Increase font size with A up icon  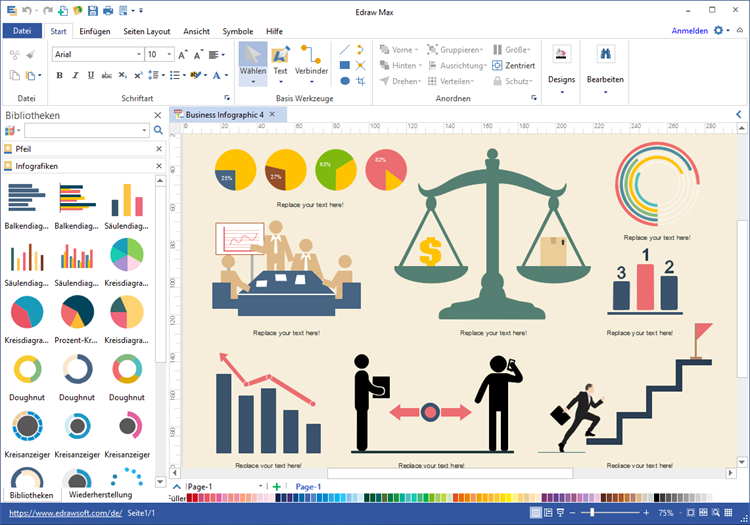[x=183, y=55]
